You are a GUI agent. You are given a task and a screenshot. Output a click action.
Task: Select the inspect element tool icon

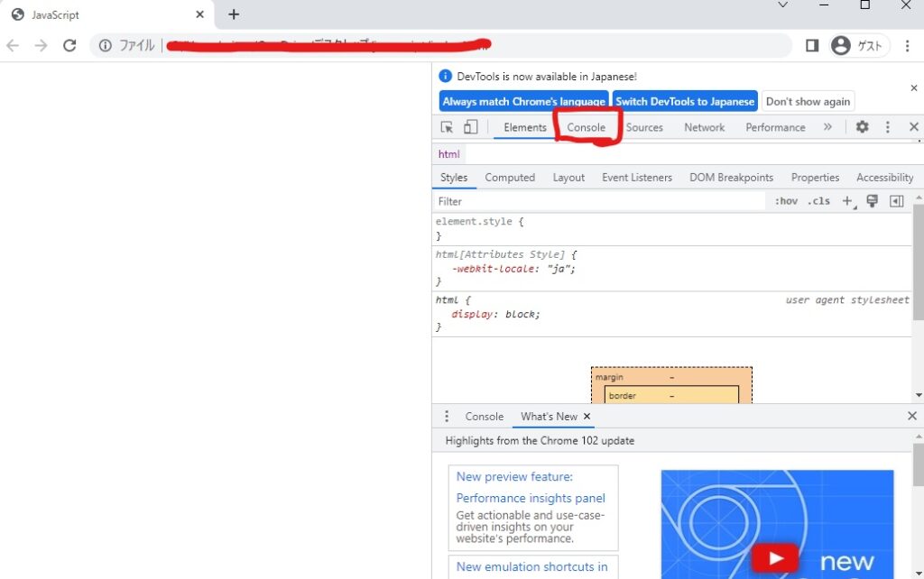pyautogui.click(x=447, y=127)
